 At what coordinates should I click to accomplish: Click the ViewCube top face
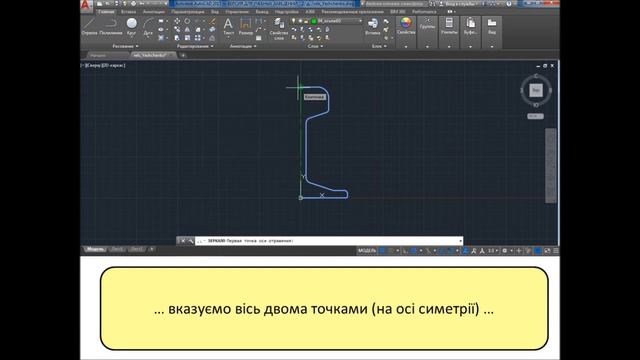(x=536, y=90)
